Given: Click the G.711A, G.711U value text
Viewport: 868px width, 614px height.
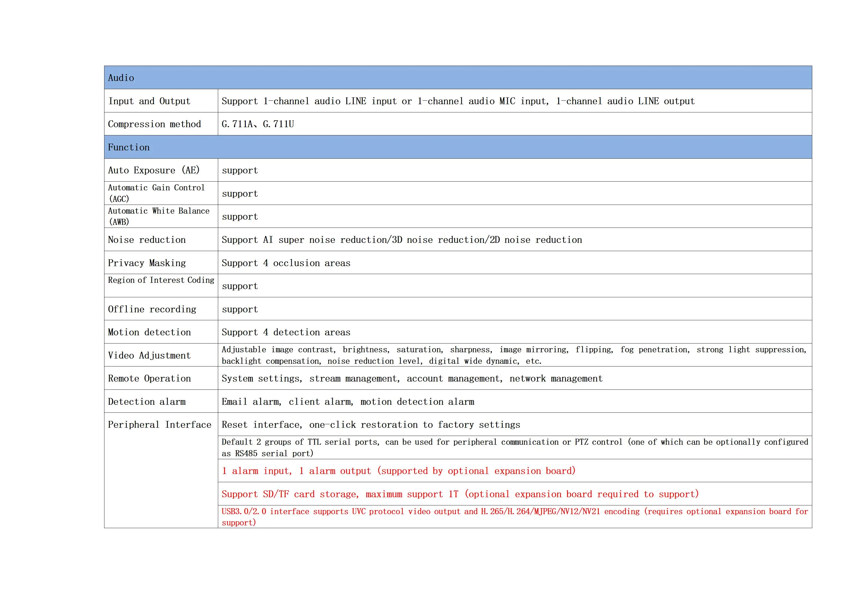Looking at the screenshot, I should coord(258,124).
